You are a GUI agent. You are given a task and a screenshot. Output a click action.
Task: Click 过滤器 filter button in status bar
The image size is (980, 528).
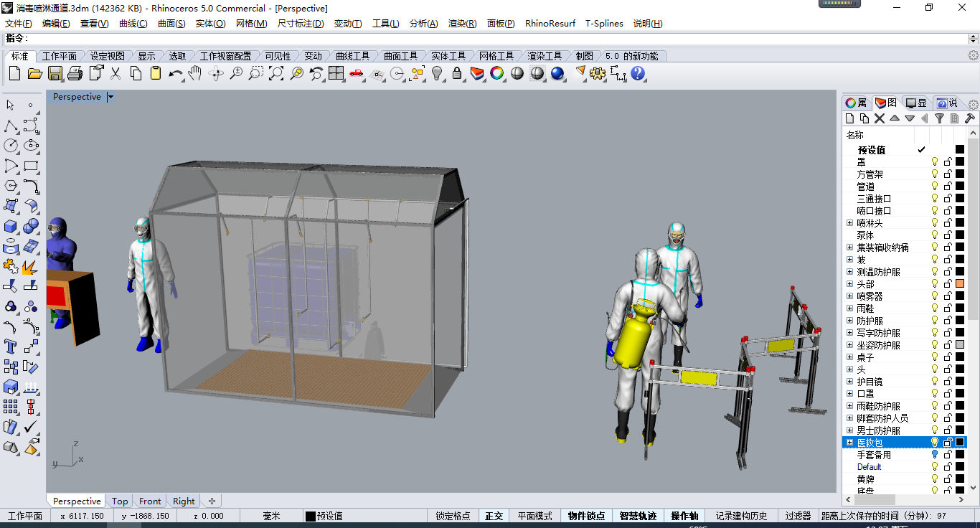pos(798,516)
